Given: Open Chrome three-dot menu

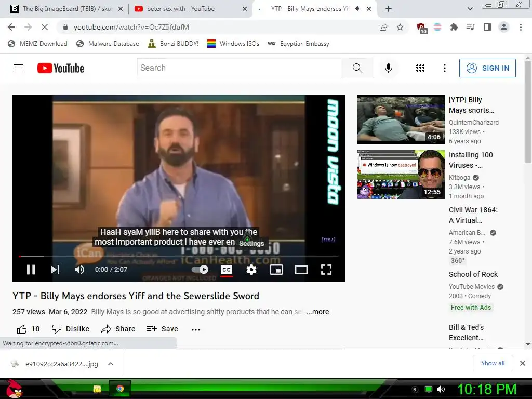Looking at the screenshot, I should point(521,27).
